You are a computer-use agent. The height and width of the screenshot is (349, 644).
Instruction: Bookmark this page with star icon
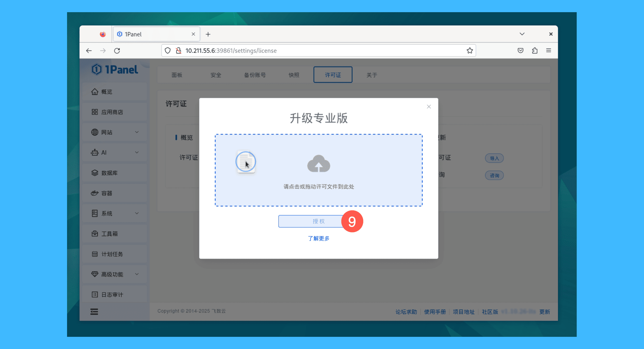pos(470,51)
